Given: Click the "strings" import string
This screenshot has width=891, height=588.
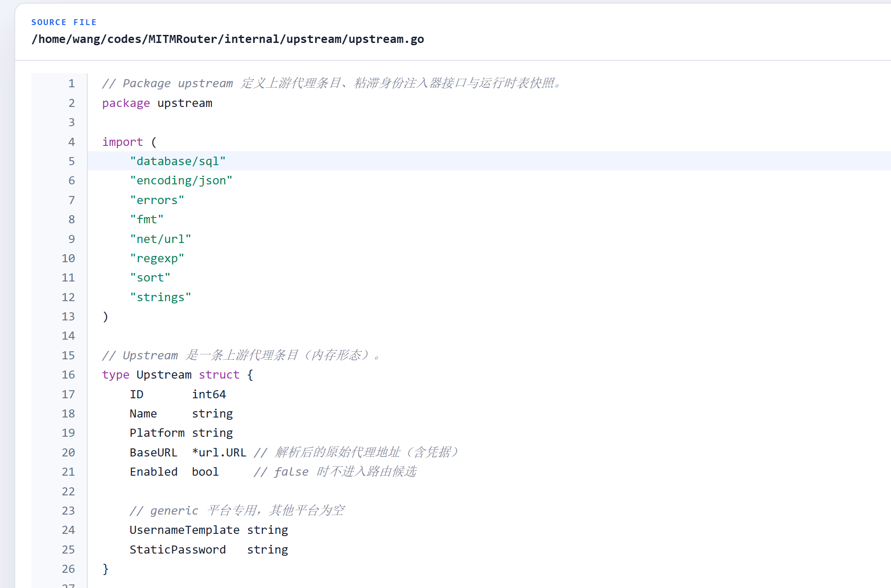Looking at the screenshot, I should [x=161, y=297].
